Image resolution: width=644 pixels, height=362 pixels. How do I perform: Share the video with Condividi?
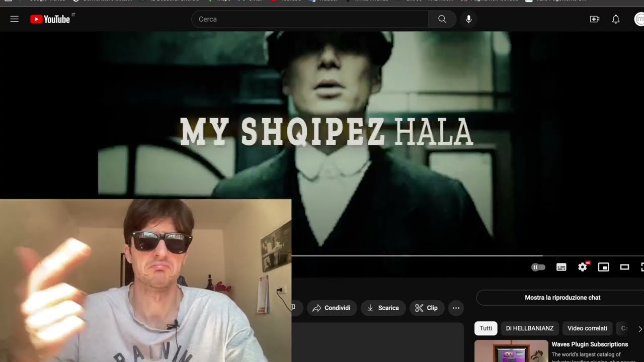pyautogui.click(x=331, y=308)
